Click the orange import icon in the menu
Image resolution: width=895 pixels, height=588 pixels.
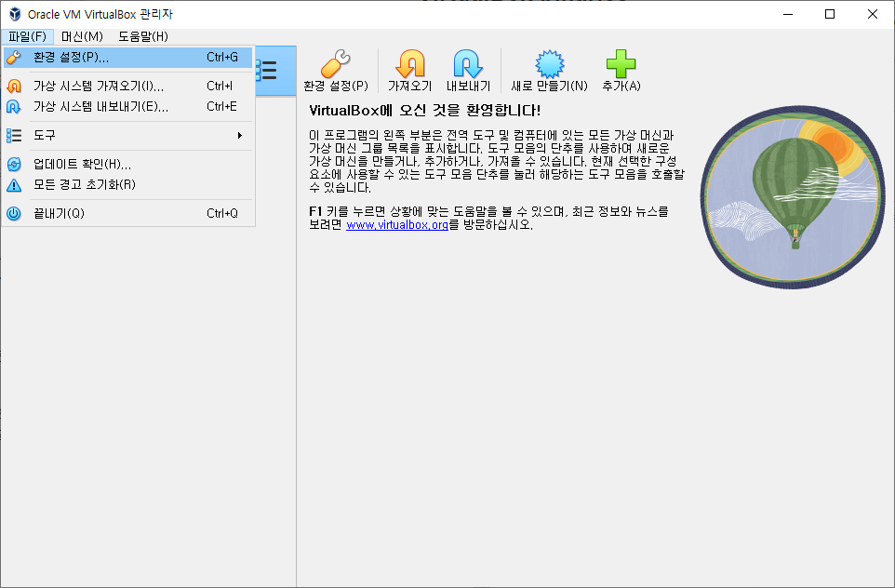[x=14, y=86]
